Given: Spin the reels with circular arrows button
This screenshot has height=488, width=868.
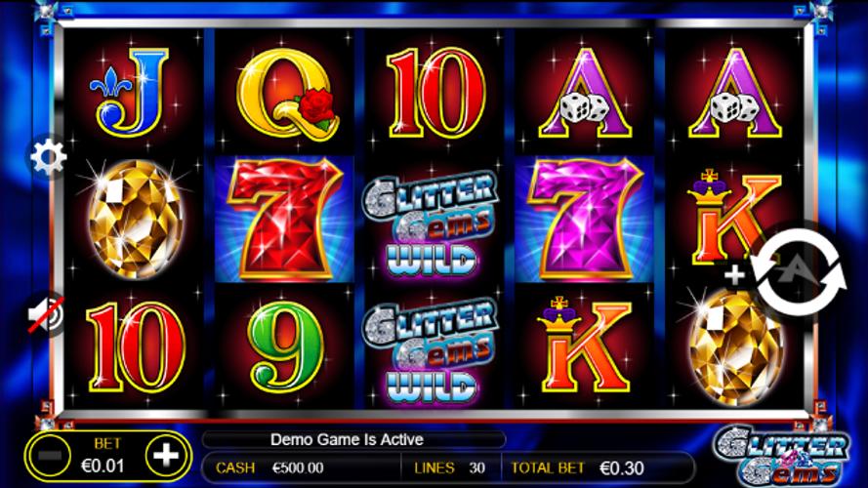Looking at the screenshot, I should point(798,271).
